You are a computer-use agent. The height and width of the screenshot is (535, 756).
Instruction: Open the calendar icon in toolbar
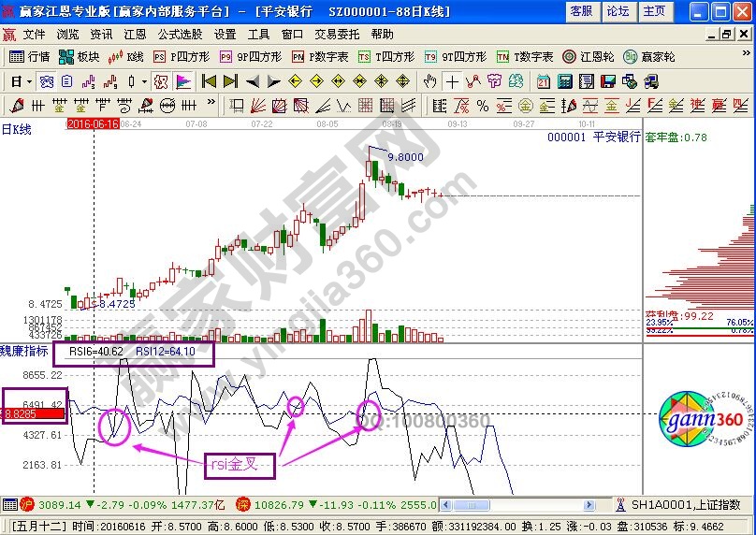544,80
